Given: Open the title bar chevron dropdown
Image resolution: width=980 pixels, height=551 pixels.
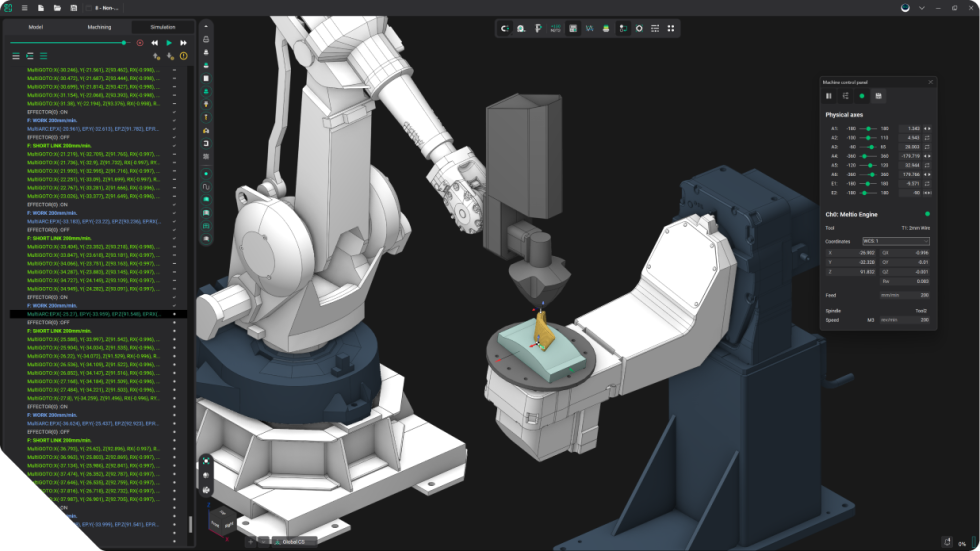Looking at the screenshot, I should tap(921, 8).
